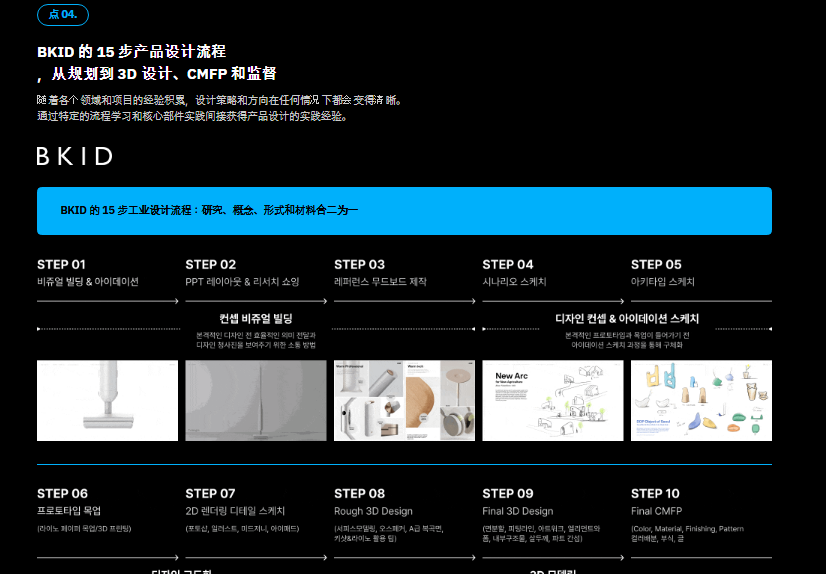Select the STEP 03 heading
Image resolution: width=826 pixels, height=574 pixels.
click(359, 264)
